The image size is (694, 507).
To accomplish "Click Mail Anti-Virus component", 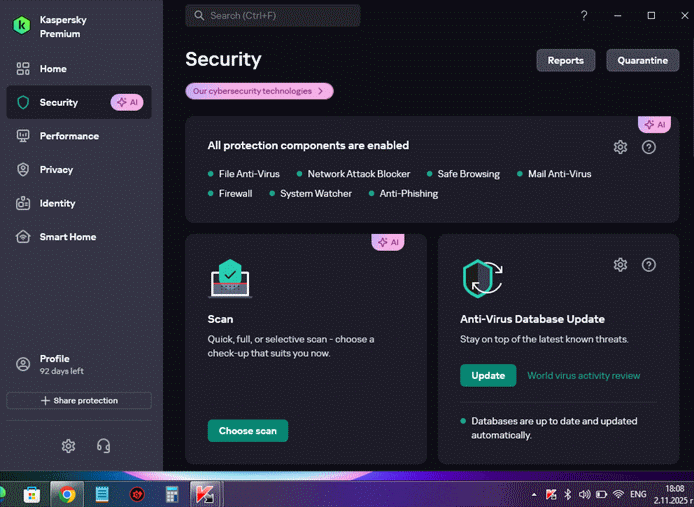I will (554, 174).
